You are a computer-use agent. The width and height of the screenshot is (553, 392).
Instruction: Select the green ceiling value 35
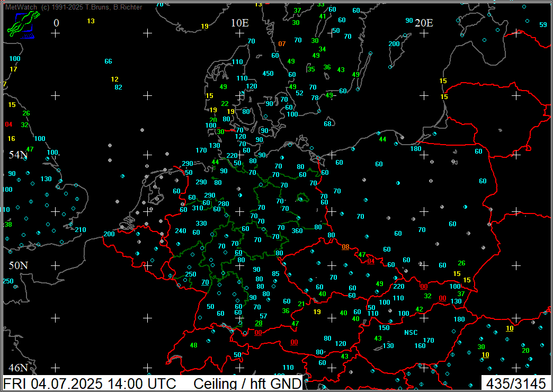[311, 69]
